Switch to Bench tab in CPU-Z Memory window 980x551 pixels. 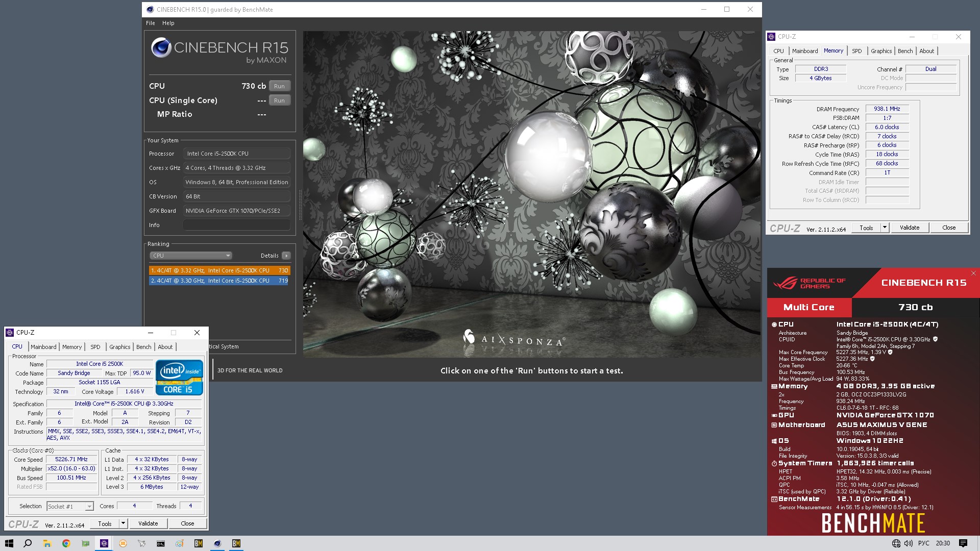coord(905,51)
